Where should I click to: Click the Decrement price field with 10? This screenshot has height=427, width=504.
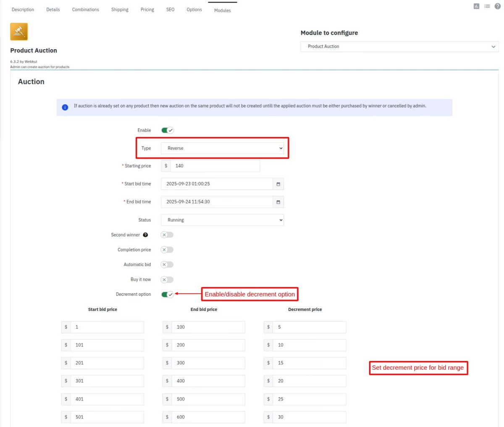[310, 345]
